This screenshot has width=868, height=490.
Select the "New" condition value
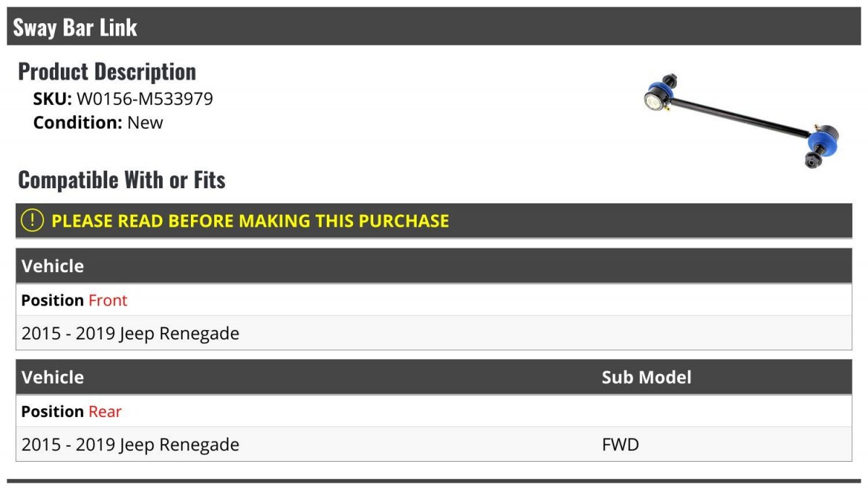pyautogui.click(x=145, y=122)
